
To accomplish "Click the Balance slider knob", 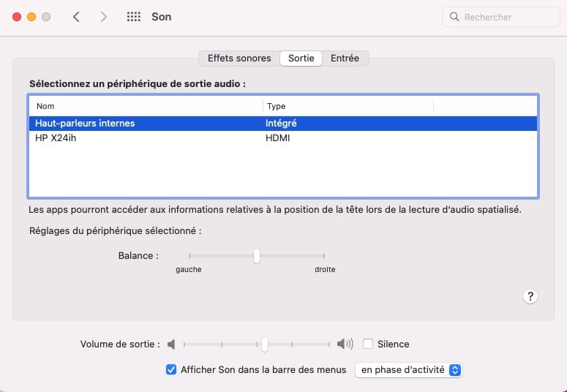I will pyautogui.click(x=257, y=256).
